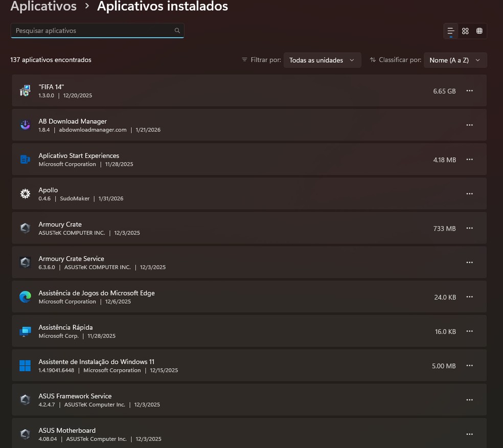Click the search magnifier icon
The image size is (503, 448).
(177, 31)
